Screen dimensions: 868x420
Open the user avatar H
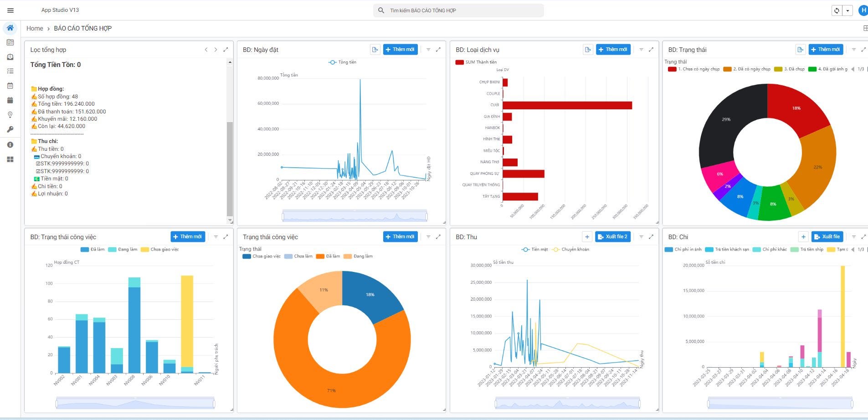(x=863, y=10)
